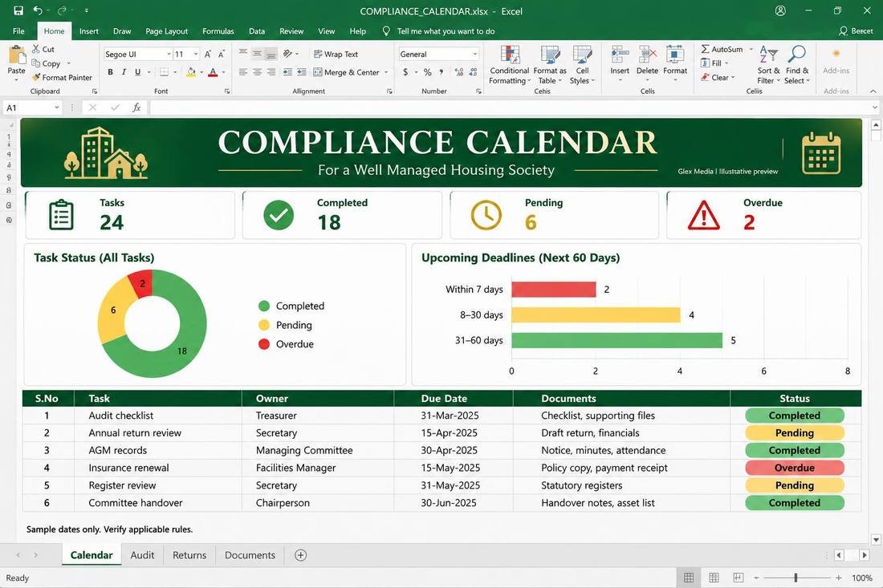Click Find & Select magnifier icon
This screenshot has height=588, width=883.
coord(797,55)
